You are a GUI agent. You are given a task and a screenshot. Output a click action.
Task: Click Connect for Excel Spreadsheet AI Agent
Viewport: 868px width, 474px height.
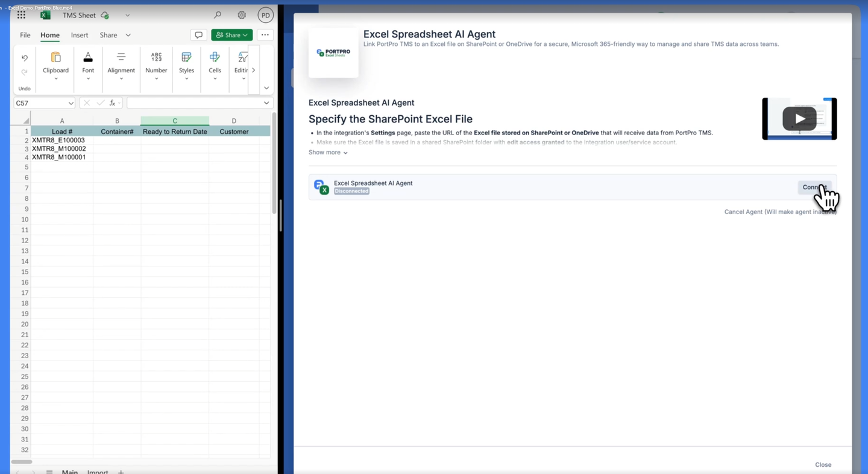tap(814, 187)
